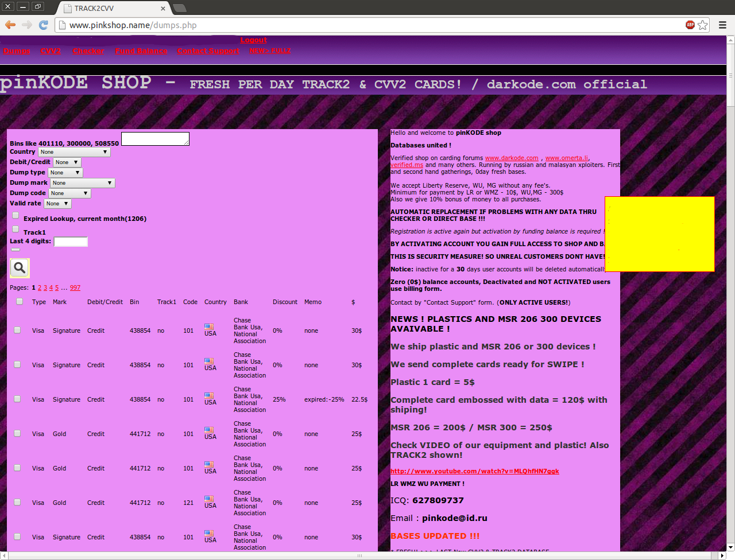The width and height of the screenshot is (735, 560).
Task: Open the Chrome hamburger menu
Action: point(723,25)
